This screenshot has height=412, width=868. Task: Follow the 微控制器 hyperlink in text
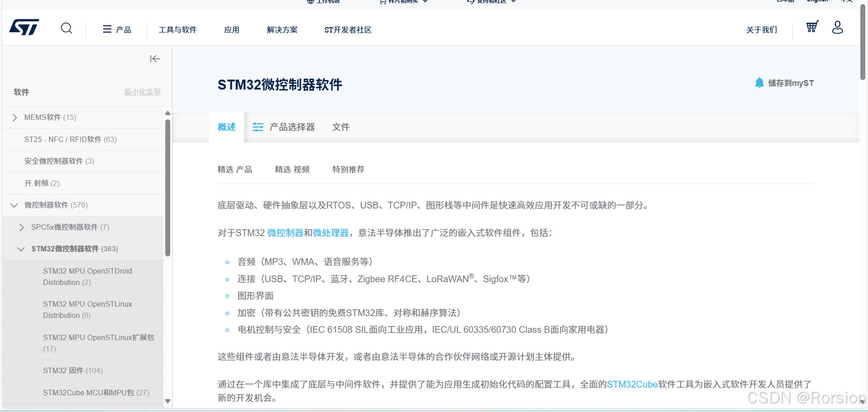285,233
